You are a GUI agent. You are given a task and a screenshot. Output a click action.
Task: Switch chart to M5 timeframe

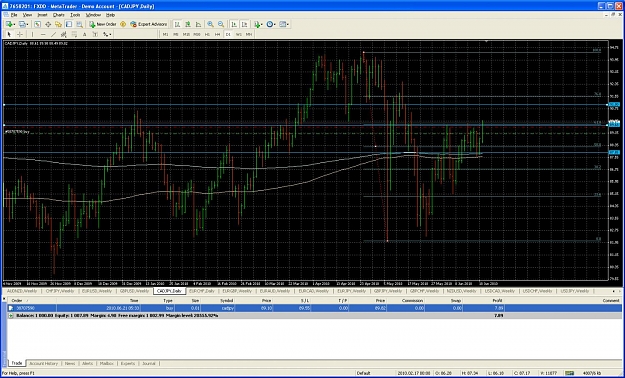coord(176,34)
